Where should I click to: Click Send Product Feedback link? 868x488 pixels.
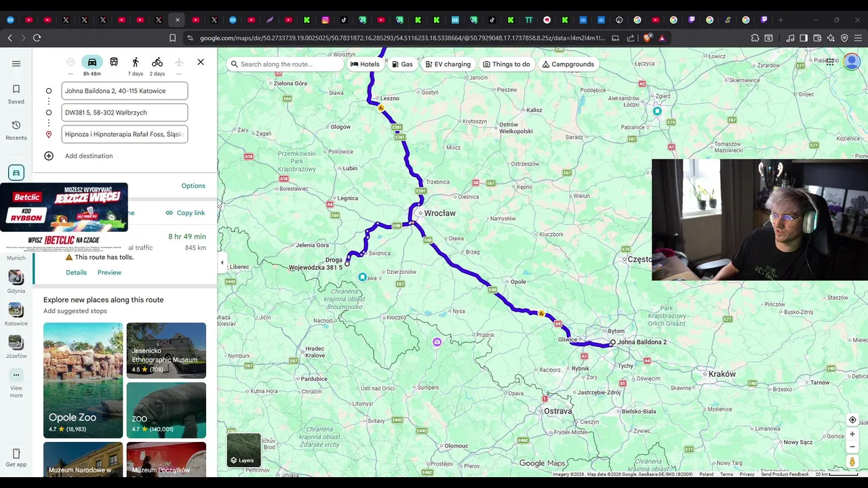[785, 474]
